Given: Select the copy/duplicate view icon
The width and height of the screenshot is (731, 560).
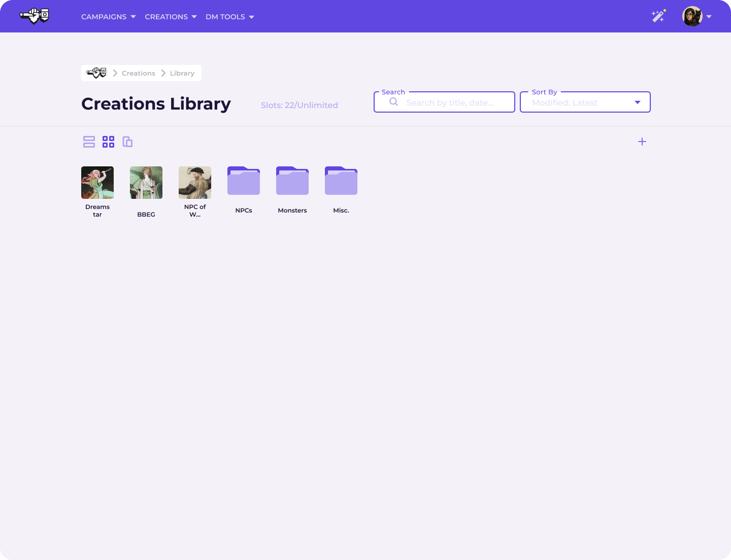Looking at the screenshot, I should [127, 142].
